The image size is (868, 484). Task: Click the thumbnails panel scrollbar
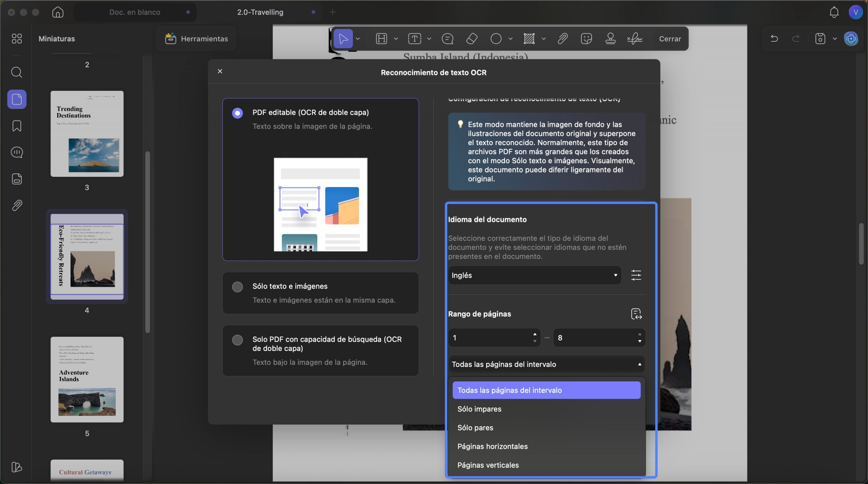coord(147,242)
